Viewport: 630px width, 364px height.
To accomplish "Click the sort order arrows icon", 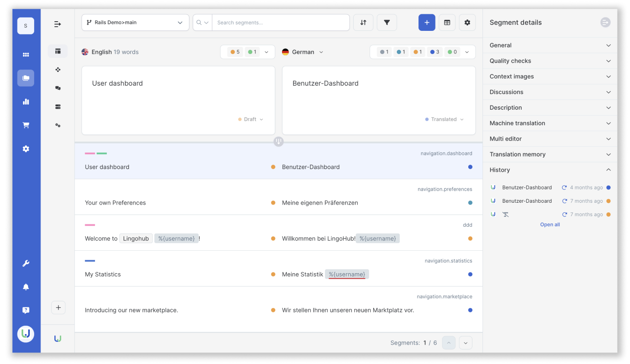I will coord(363,23).
